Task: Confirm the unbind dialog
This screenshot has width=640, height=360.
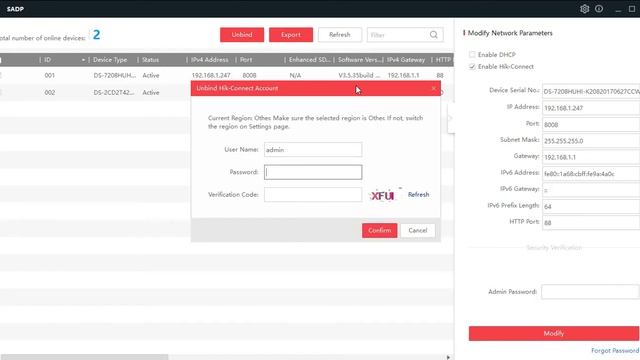Action: 380,230
